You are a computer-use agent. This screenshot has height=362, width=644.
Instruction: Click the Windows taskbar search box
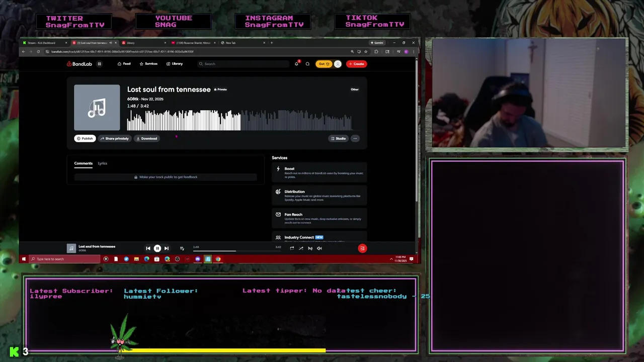pos(64,259)
